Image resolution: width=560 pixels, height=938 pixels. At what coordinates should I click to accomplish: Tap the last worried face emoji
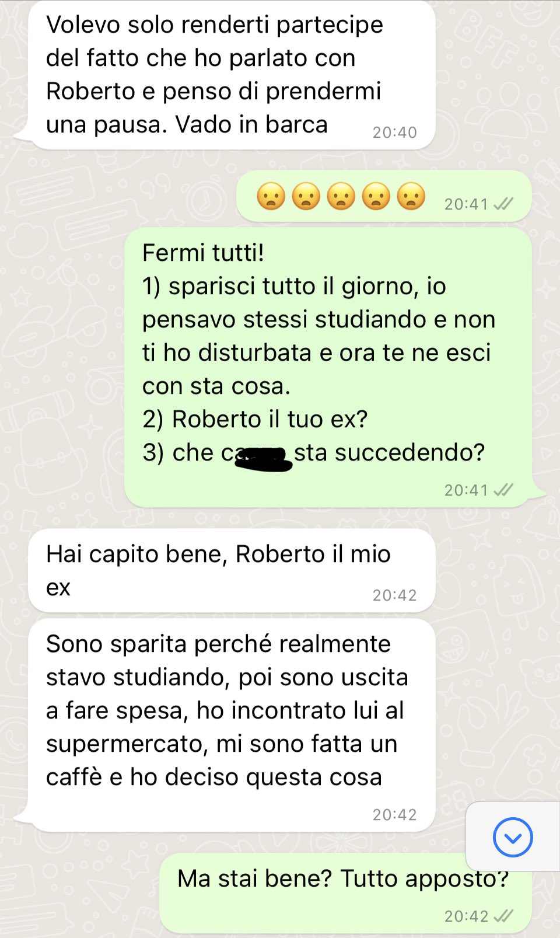[411, 196]
